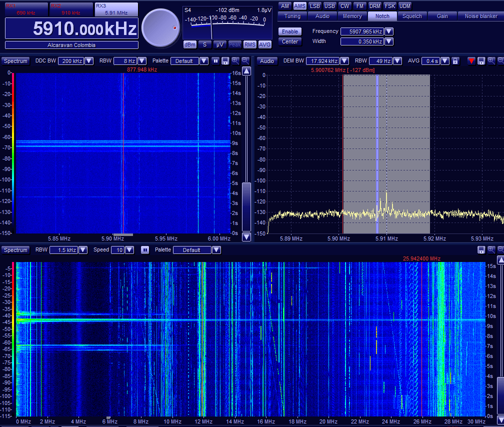Viewport: 504px width, 427px height.
Task: Switch to DRM demodulation mode
Action: click(375, 6)
